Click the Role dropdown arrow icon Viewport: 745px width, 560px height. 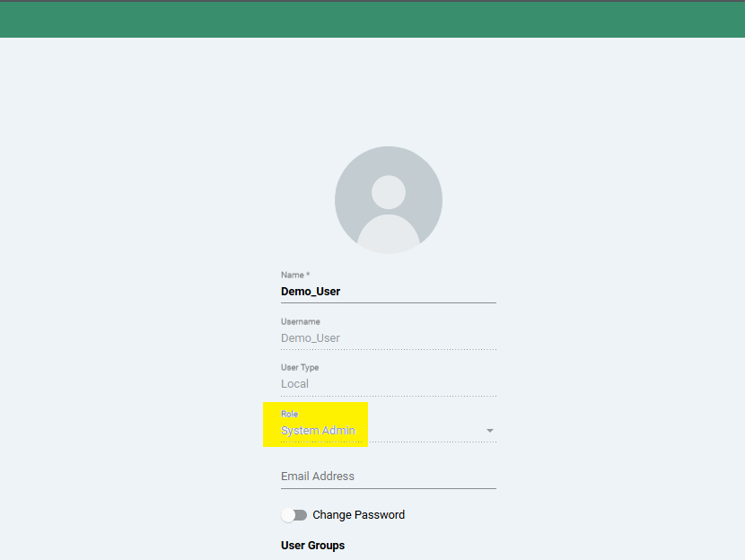point(490,431)
